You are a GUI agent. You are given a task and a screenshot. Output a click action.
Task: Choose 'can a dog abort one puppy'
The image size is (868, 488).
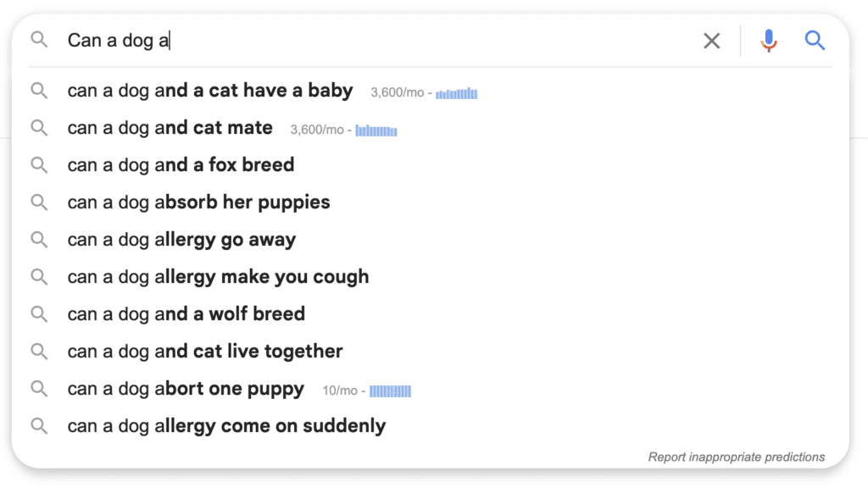[186, 389]
